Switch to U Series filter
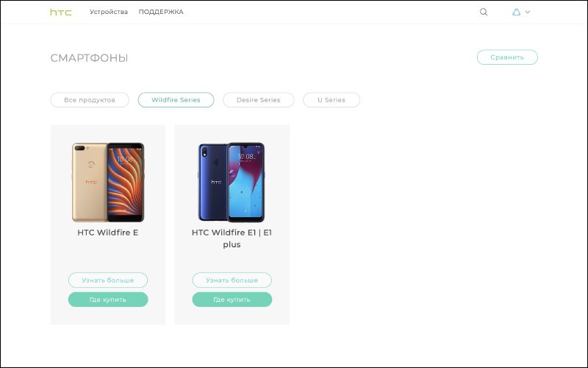The width and height of the screenshot is (588, 368). coord(331,100)
